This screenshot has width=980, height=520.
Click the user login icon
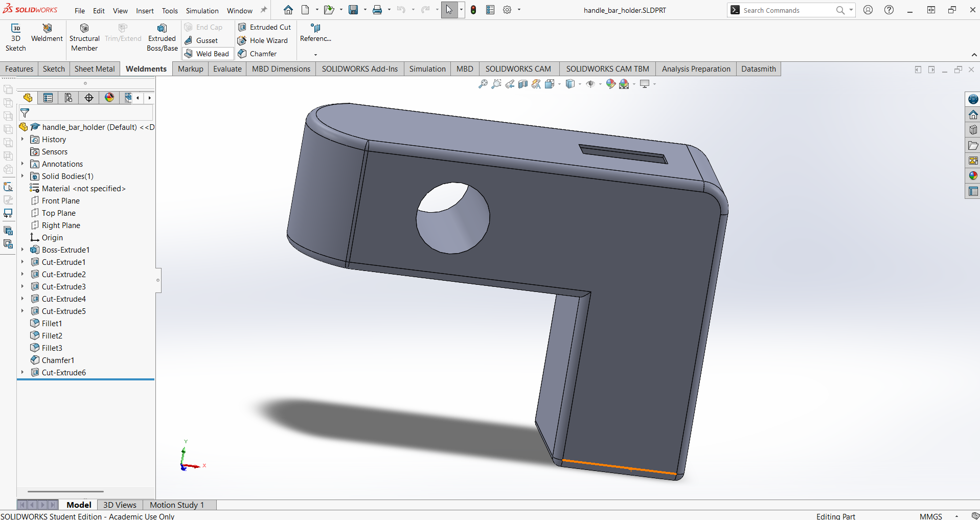pos(868,10)
